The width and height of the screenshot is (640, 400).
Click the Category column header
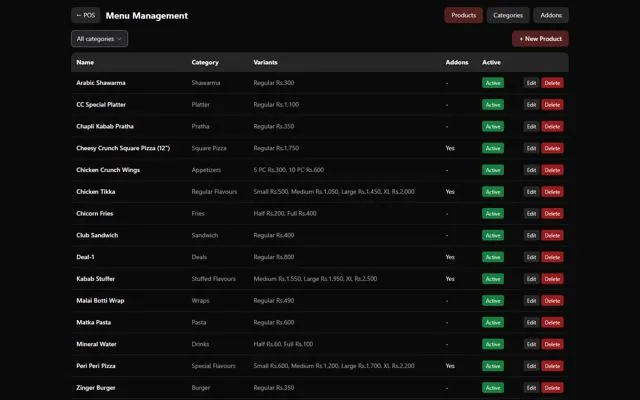tap(205, 62)
